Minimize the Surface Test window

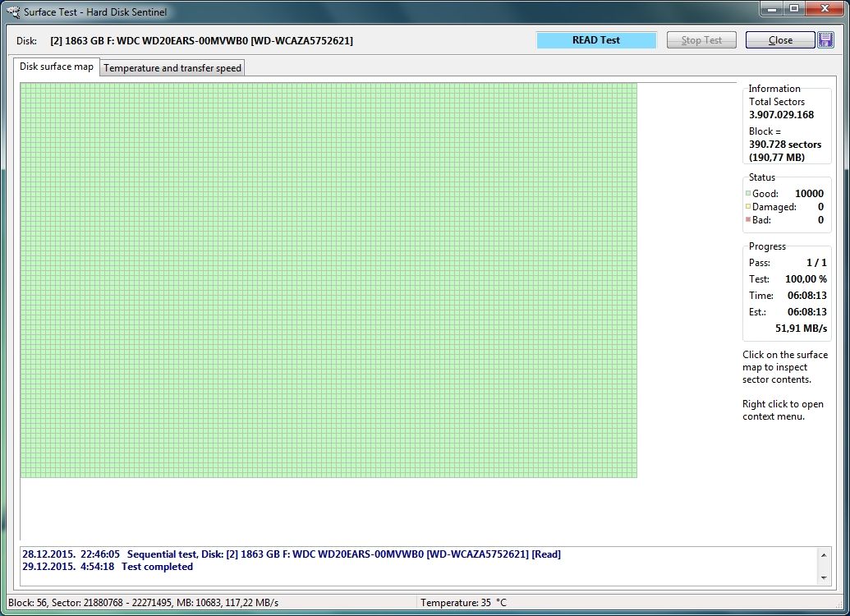point(772,9)
